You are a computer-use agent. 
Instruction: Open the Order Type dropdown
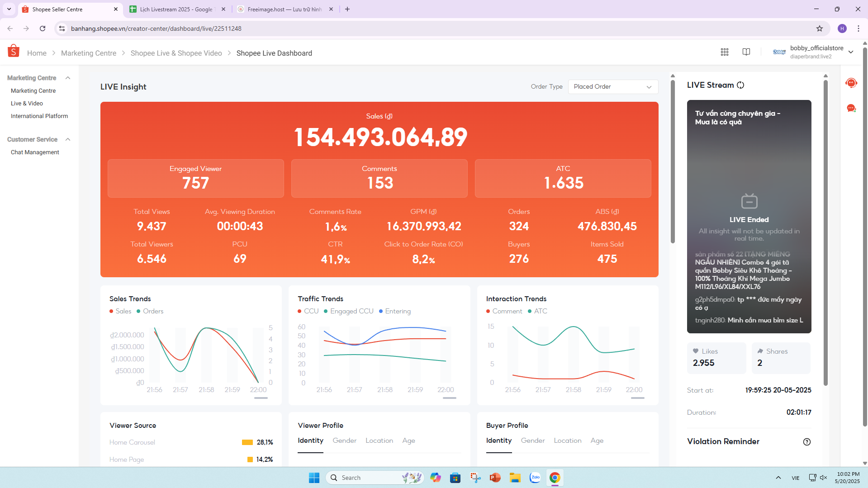pyautogui.click(x=613, y=87)
